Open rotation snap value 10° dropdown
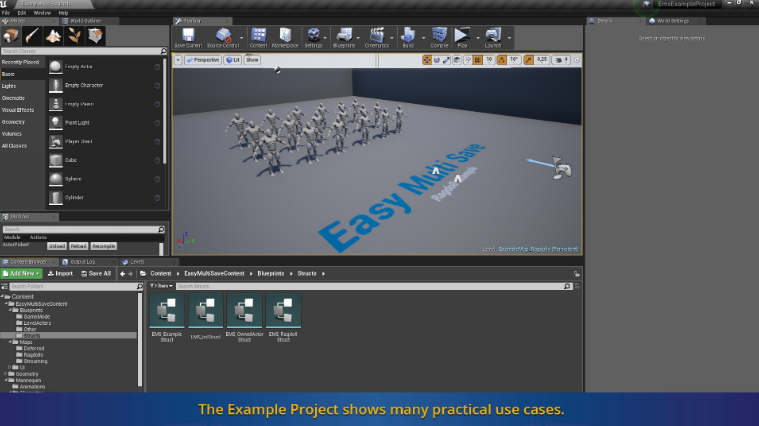Viewport: 759px width, 426px height. (x=514, y=60)
